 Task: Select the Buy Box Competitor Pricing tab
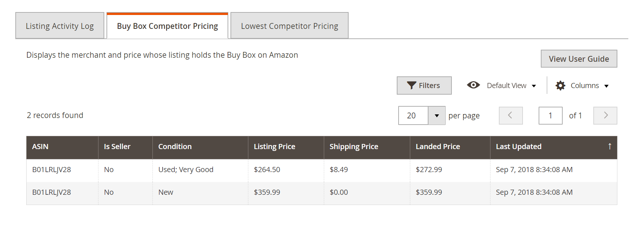point(167,26)
